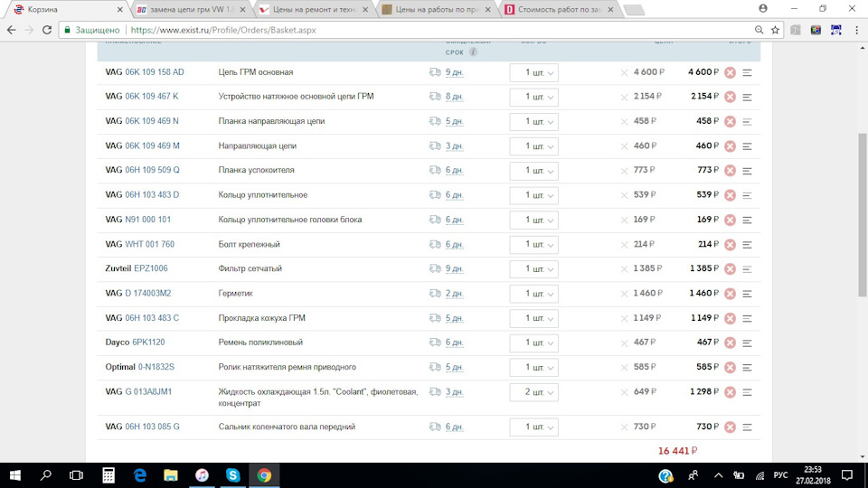Go back in browser history
The width and height of the screenshot is (868, 488).
[12, 30]
